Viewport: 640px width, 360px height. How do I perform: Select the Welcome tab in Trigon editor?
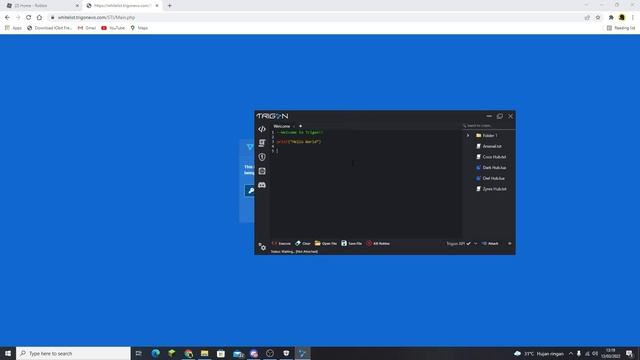pyautogui.click(x=282, y=126)
